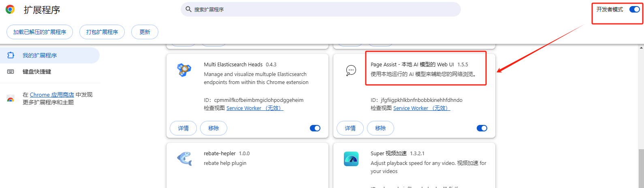Click the 我的扩展程序 puzzle icon
644x188 pixels.
(x=11, y=55)
